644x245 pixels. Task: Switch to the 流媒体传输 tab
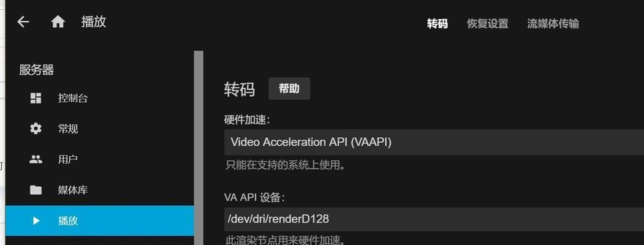click(553, 24)
